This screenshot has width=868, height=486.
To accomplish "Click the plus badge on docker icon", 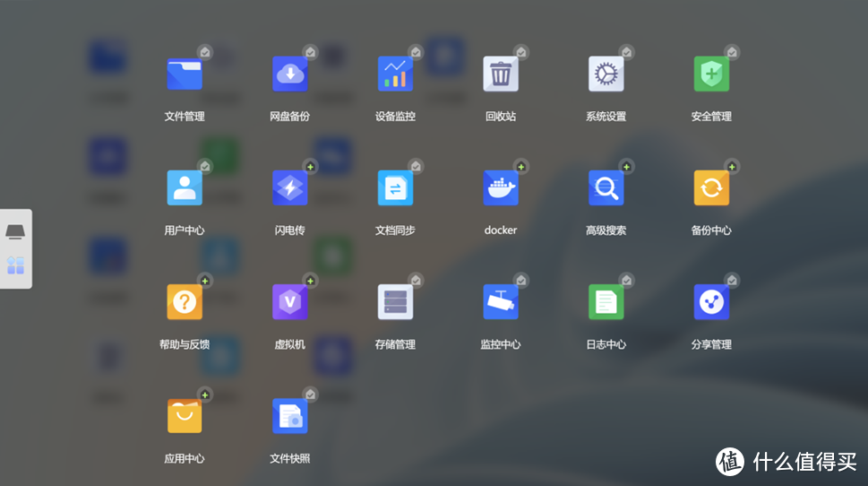I will point(520,167).
